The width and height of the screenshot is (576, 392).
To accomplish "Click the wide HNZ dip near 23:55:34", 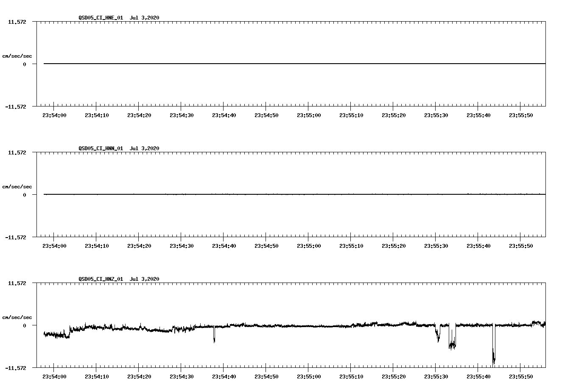I will pos(452,337).
